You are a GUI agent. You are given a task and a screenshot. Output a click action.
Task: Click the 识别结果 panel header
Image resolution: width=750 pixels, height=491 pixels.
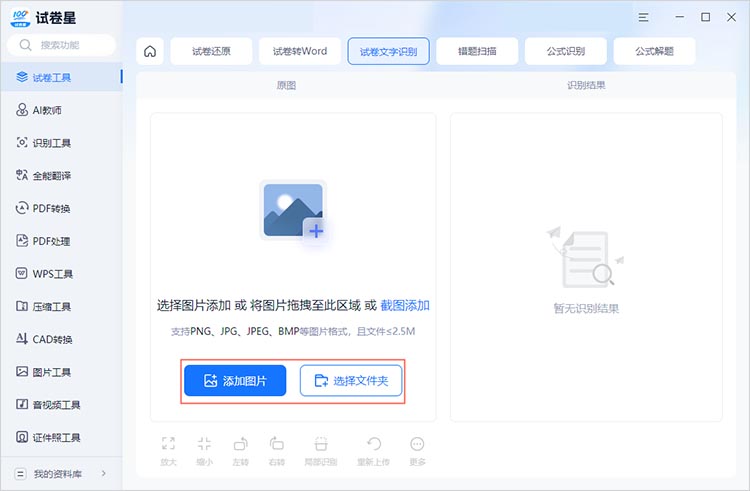coord(586,85)
